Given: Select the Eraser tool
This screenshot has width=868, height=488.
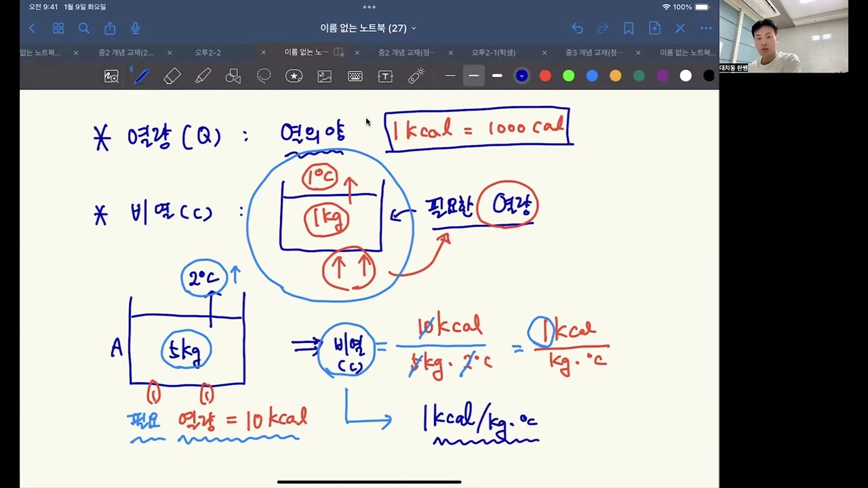Looking at the screenshot, I should (172, 77).
